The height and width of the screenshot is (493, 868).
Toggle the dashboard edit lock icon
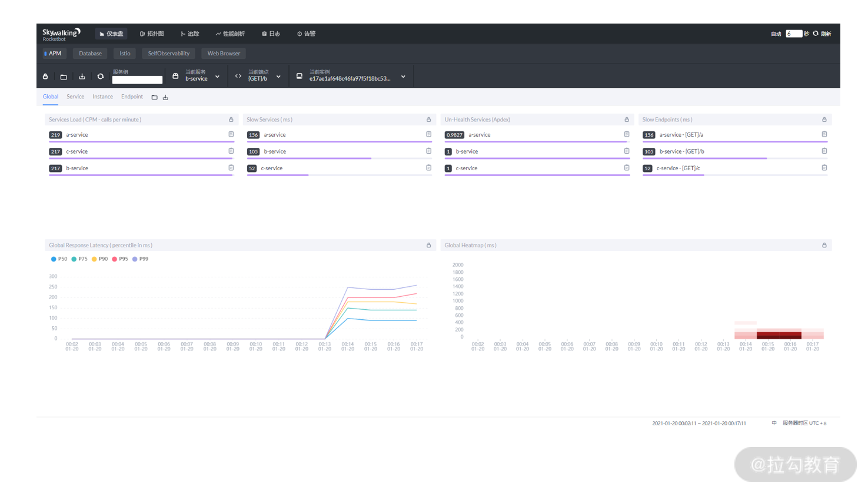pos(45,77)
